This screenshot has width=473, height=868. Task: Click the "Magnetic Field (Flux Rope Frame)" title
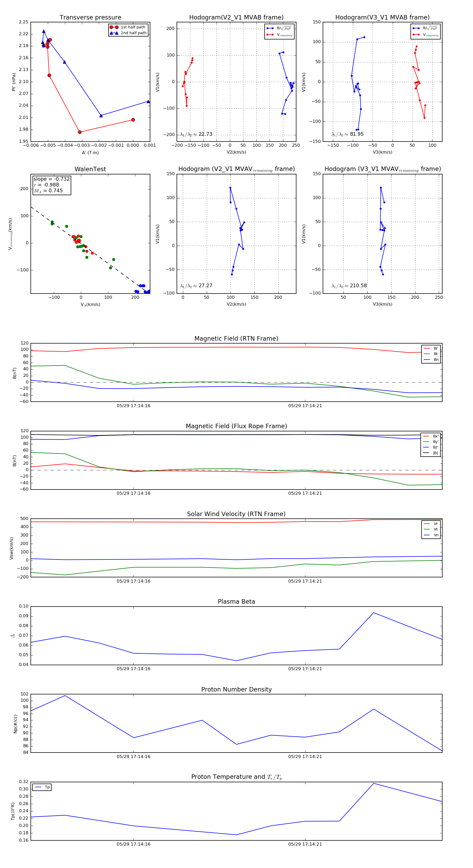point(236,426)
